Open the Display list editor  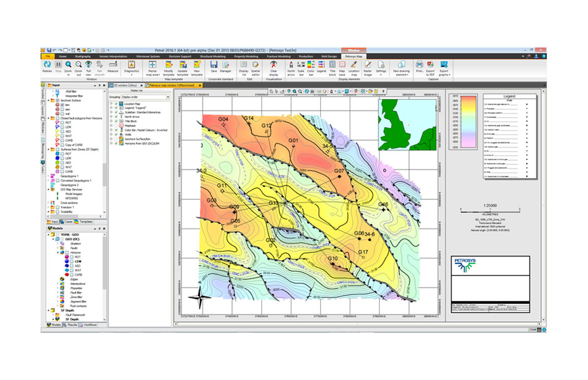tap(244, 69)
